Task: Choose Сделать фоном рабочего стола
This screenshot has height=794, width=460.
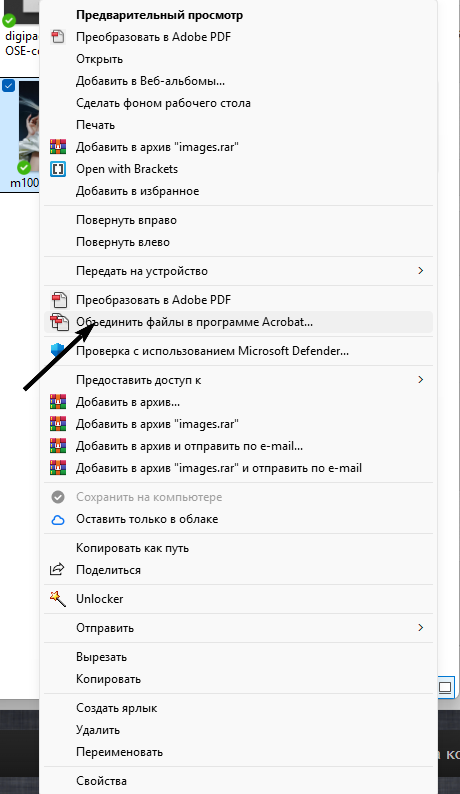Action: [239, 103]
